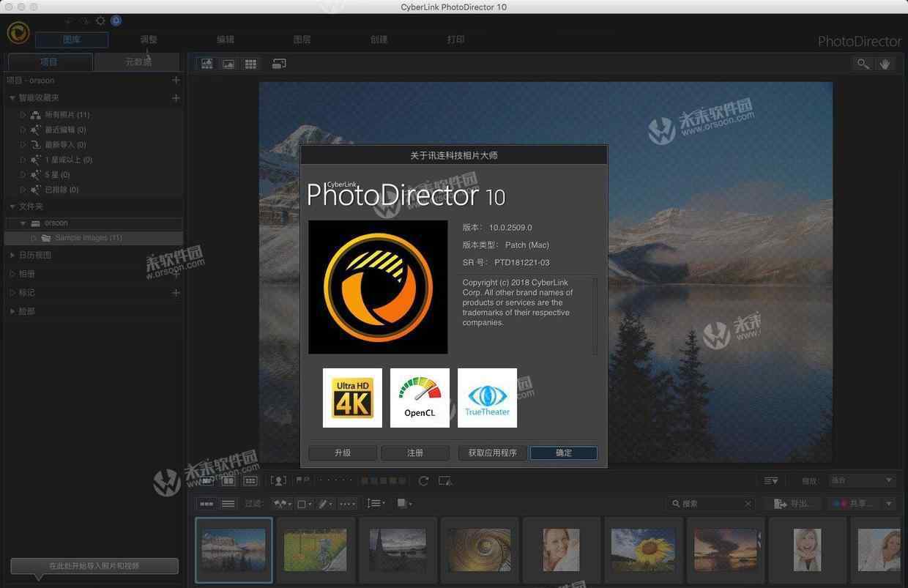The image size is (908, 588).
Task: Click the compare two photos view icon
Action: coord(228,480)
